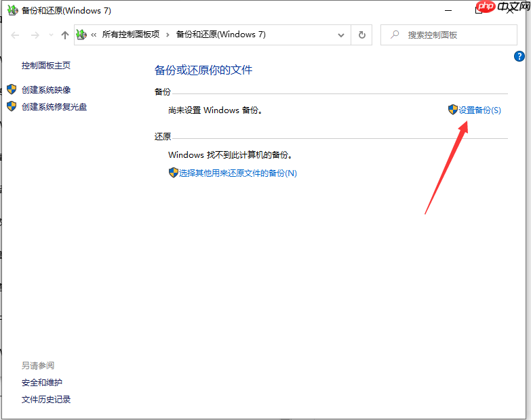Click the shield icon beside 创建系统映像
This screenshot has width=531, height=420.
(x=12, y=89)
